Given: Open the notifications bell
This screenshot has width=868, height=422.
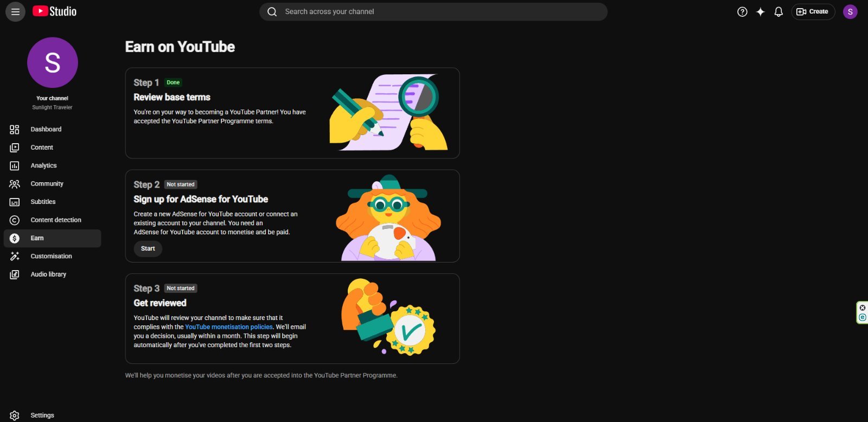Looking at the screenshot, I should (x=778, y=11).
